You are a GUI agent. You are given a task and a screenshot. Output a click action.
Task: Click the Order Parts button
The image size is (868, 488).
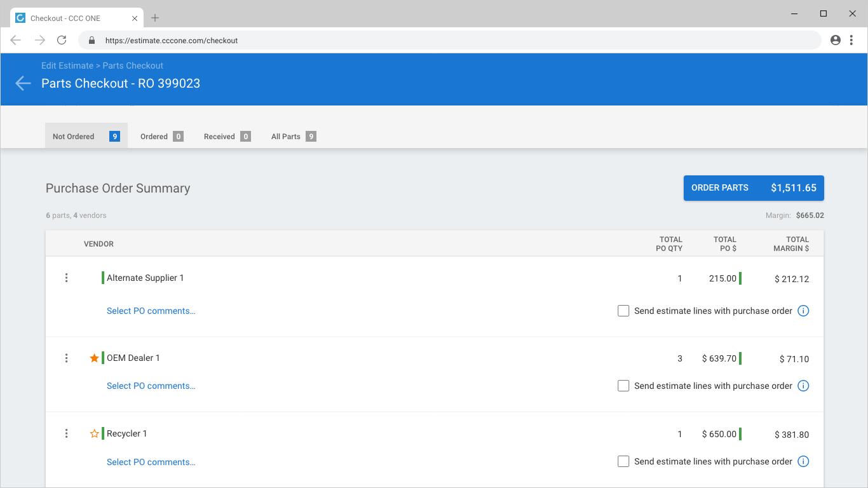pos(754,188)
